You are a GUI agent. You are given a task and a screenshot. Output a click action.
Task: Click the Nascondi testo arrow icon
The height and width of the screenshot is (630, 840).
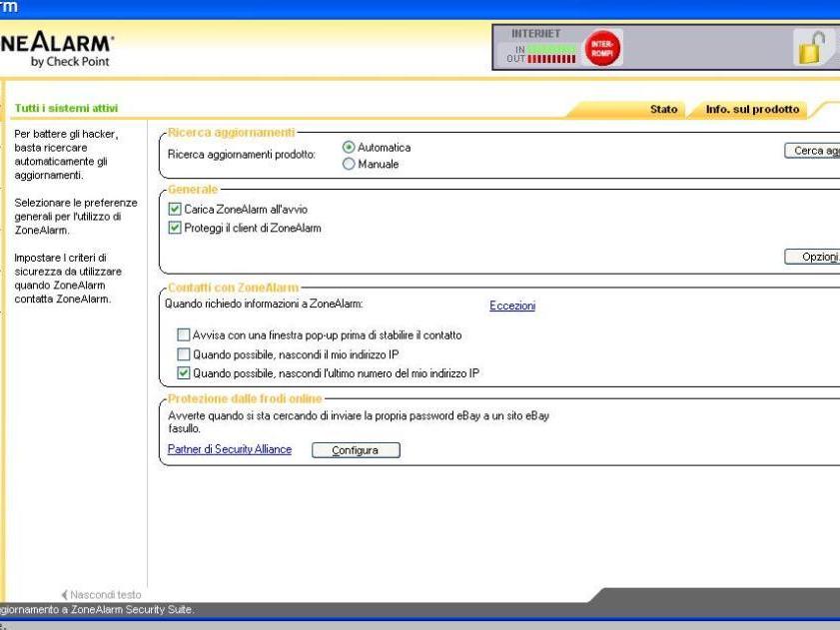(x=64, y=595)
